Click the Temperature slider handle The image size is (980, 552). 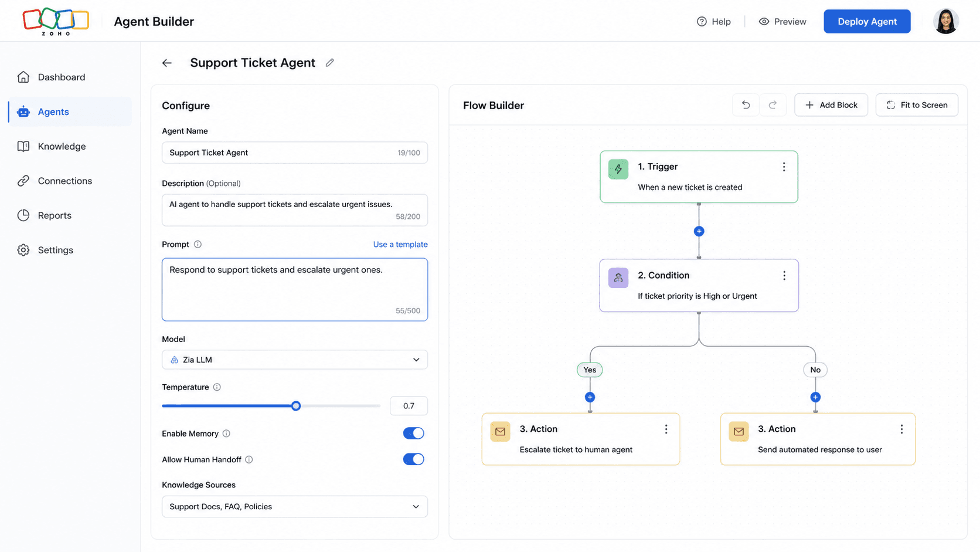[x=296, y=406]
